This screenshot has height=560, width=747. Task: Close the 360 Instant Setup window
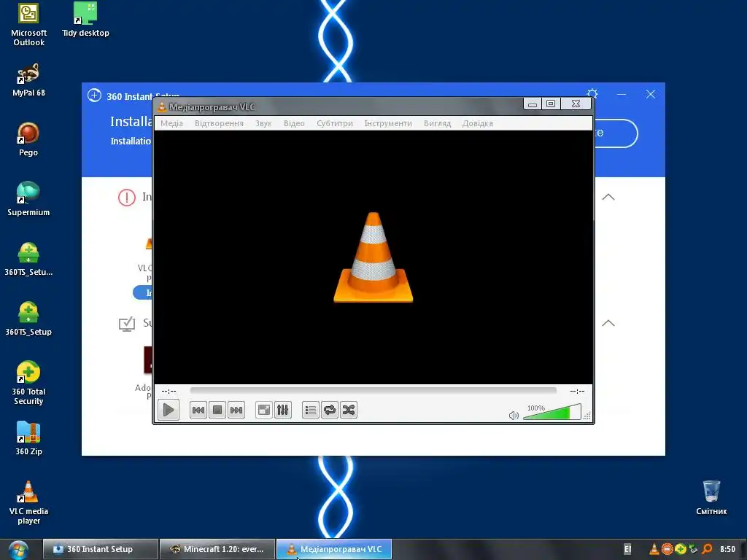pos(651,94)
